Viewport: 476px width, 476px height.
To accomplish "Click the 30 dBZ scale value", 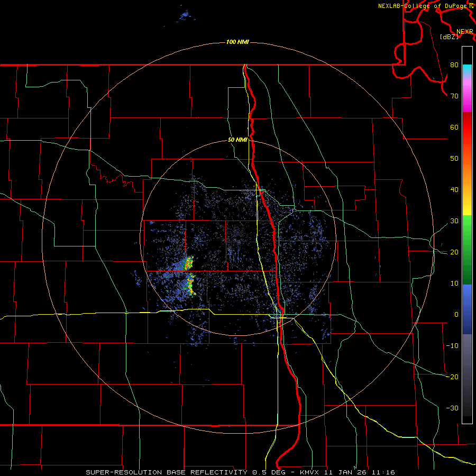I will coord(454,221).
